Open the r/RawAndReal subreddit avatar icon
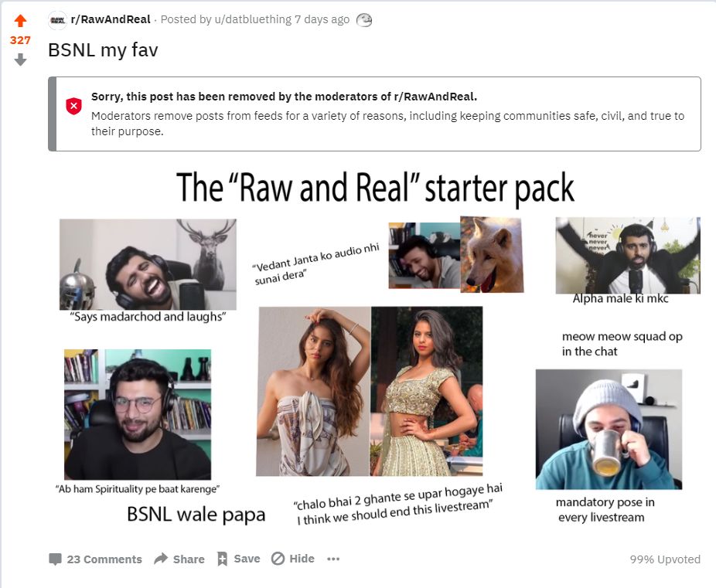This screenshot has height=588, width=716. click(x=57, y=20)
